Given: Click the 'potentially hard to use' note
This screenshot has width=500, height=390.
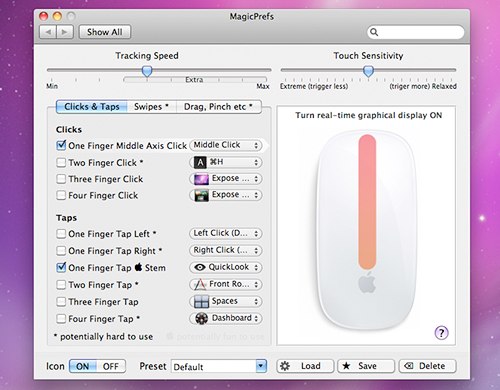Looking at the screenshot, I should tap(103, 337).
